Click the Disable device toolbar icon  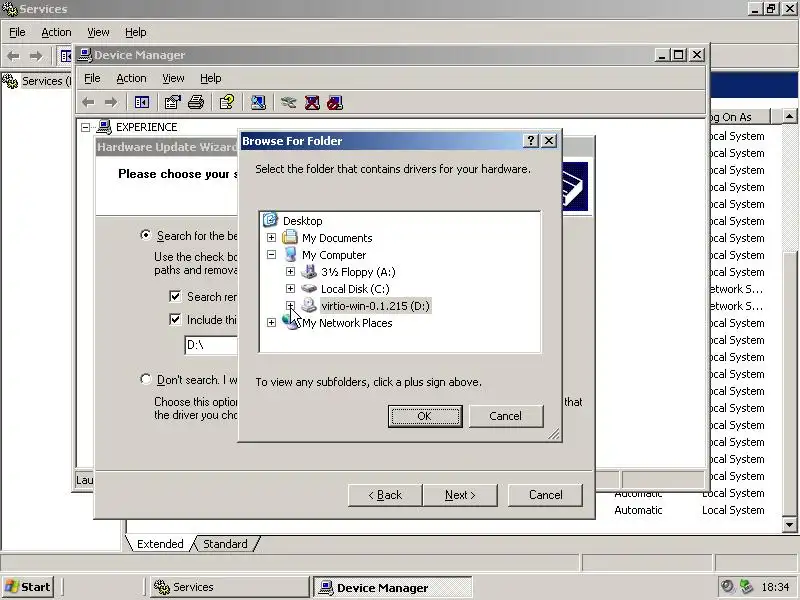[335, 103]
